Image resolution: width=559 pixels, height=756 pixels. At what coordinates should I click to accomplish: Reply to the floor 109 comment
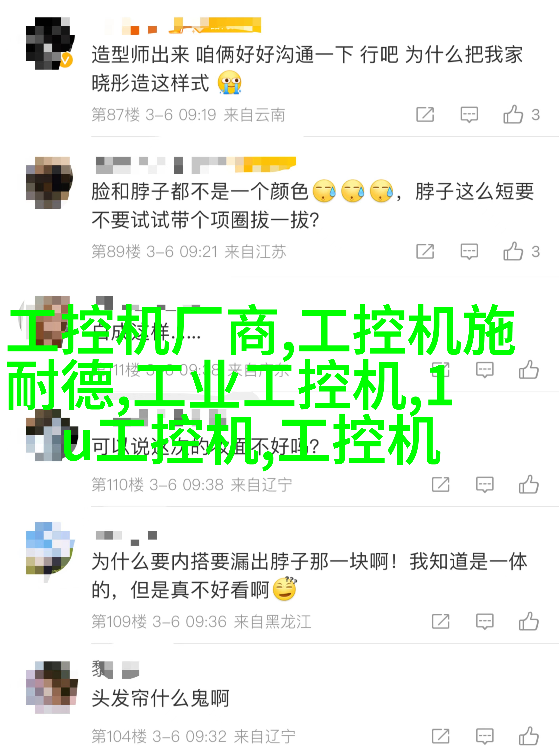point(484,622)
